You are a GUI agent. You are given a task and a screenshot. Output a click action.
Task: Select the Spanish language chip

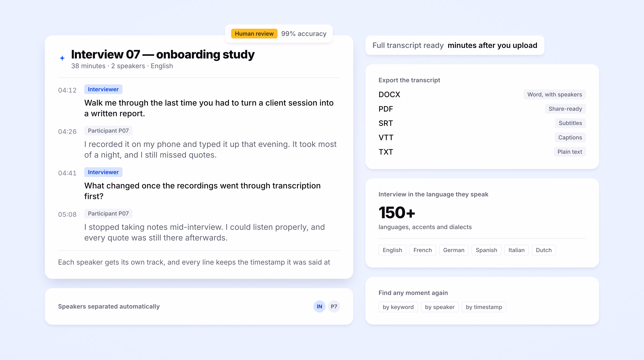point(486,250)
